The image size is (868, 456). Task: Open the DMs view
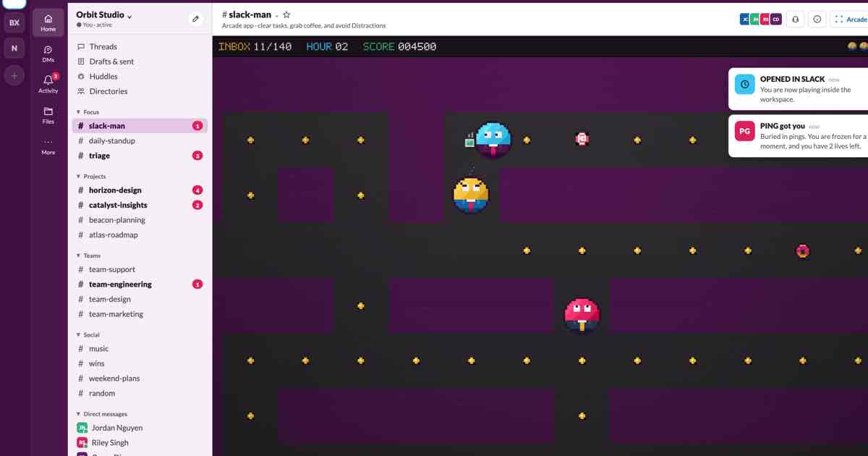pyautogui.click(x=48, y=54)
